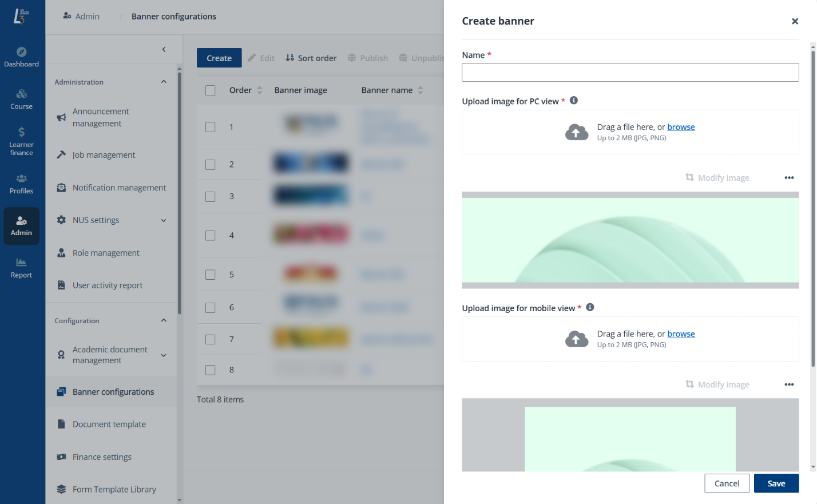
Task: Toggle the select-all header checkbox
Action: tap(211, 90)
